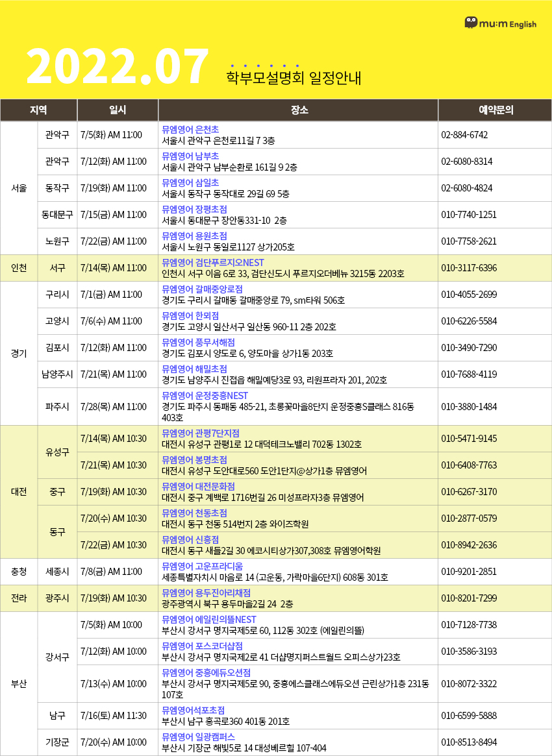Click the 장소 column header
The image size is (552, 756).
tap(298, 110)
